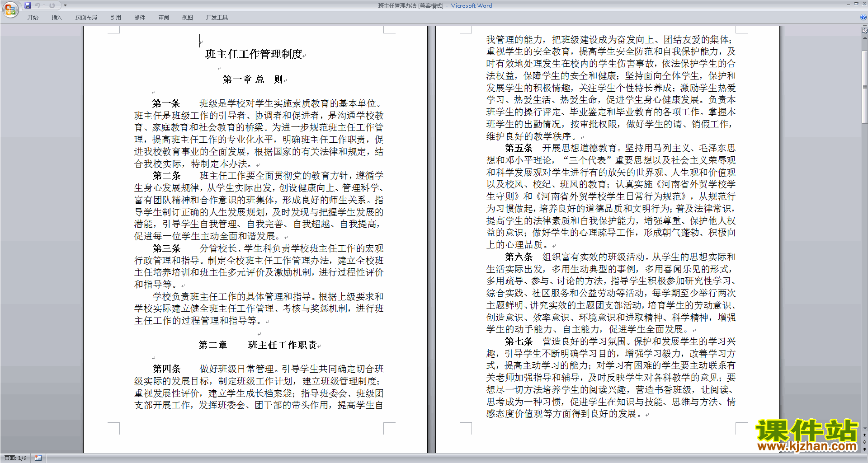Open the 页面布局 ribbon tab
The width and height of the screenshot is (868, 463).
click(86, 17)
